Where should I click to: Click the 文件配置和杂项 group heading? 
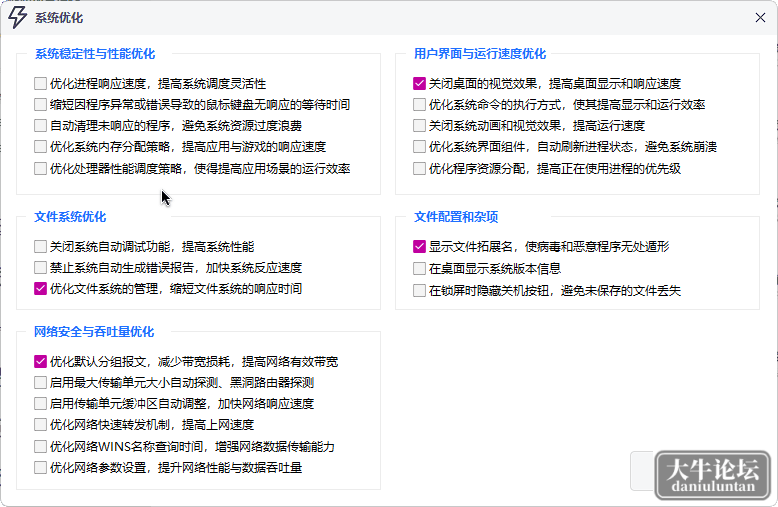click(x=456, y=217)
